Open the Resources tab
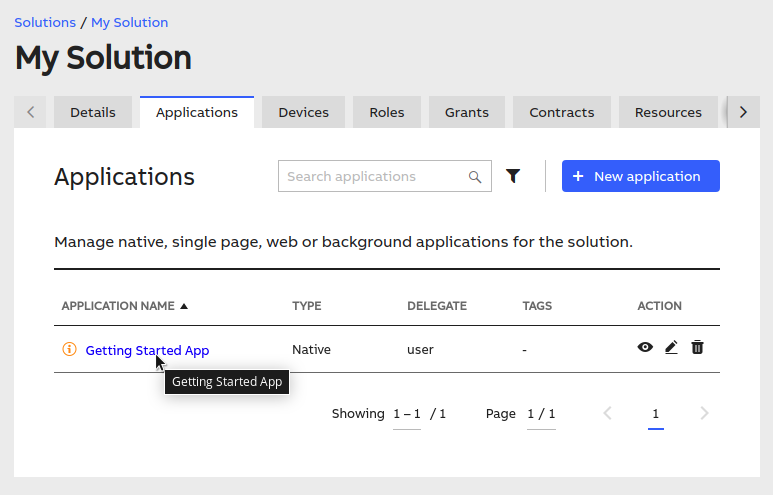This screenshot has height=495, width=773. pos(668,112)
